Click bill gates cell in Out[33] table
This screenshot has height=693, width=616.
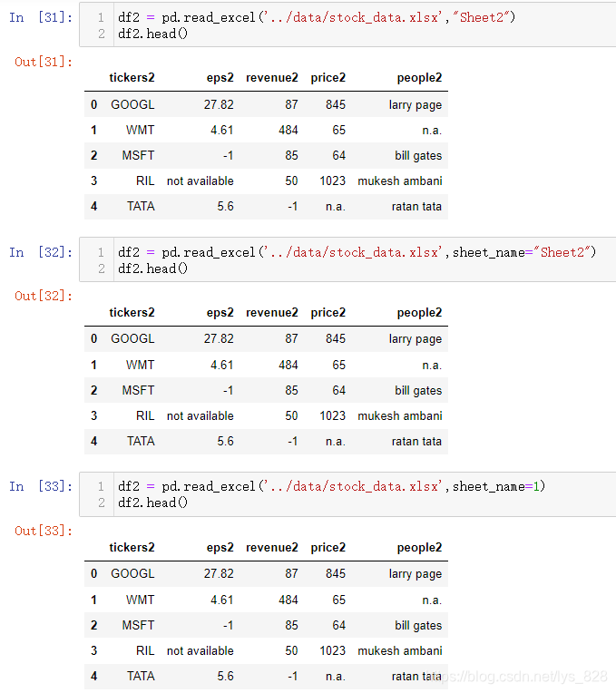coord(418,625)
